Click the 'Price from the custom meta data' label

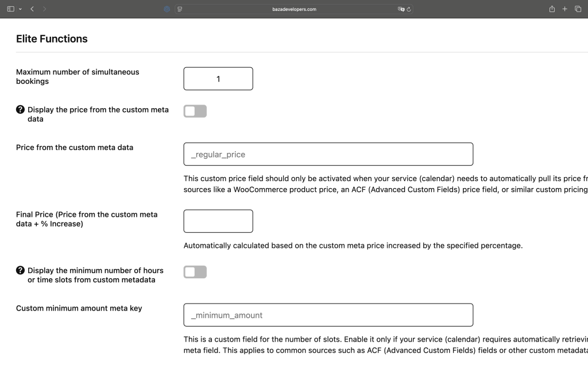click(x=75, y=148)
